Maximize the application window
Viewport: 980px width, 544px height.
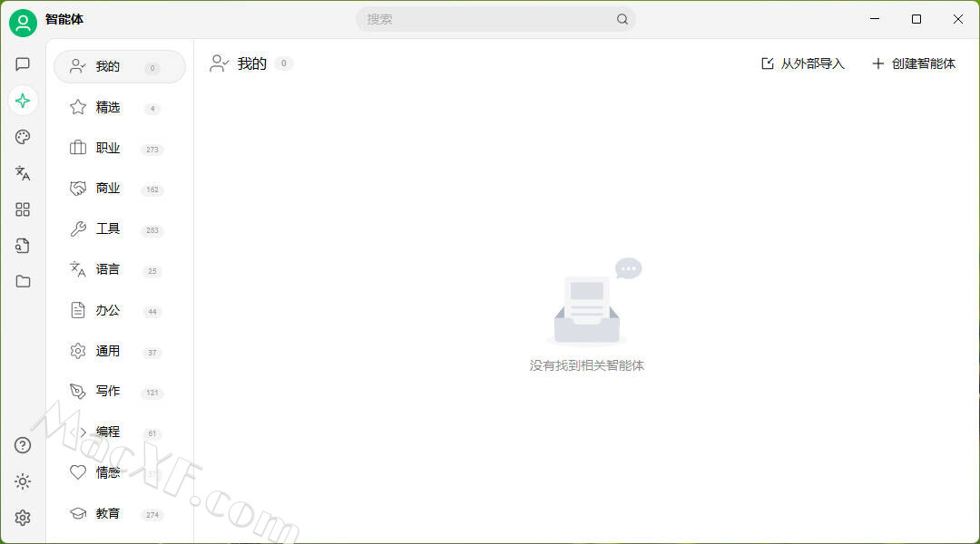tap(916, 19)
